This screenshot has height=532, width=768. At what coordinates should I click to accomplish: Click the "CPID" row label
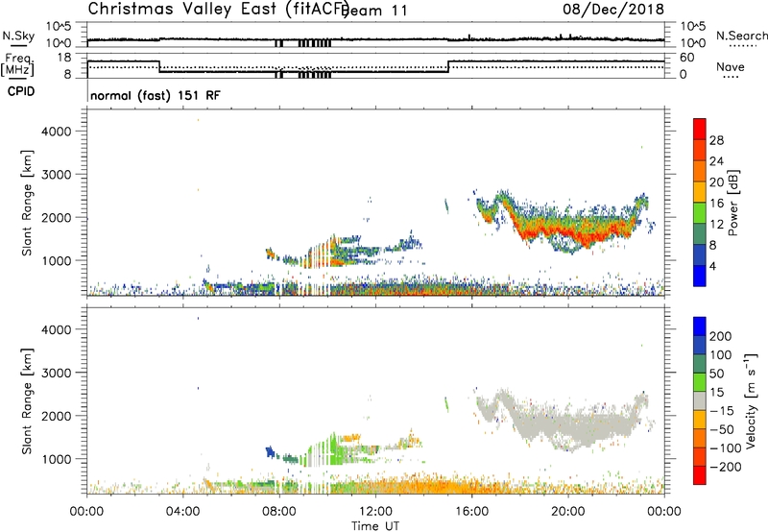21,91
